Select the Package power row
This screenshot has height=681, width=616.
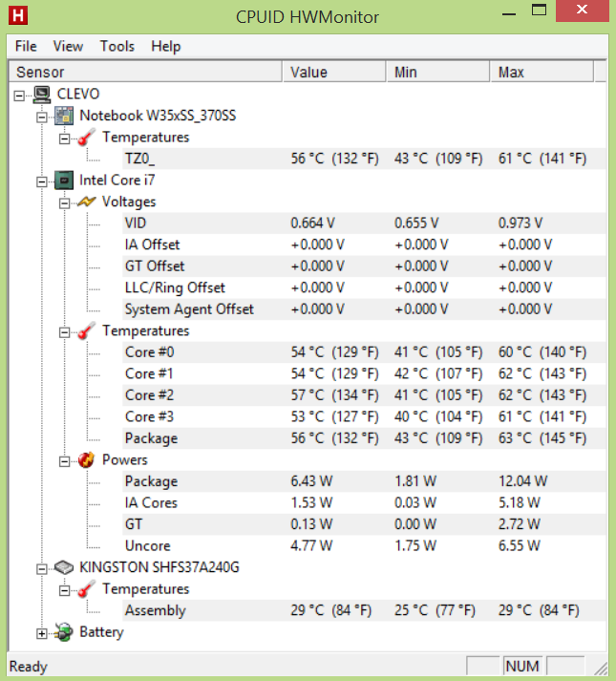coord(365,481)
